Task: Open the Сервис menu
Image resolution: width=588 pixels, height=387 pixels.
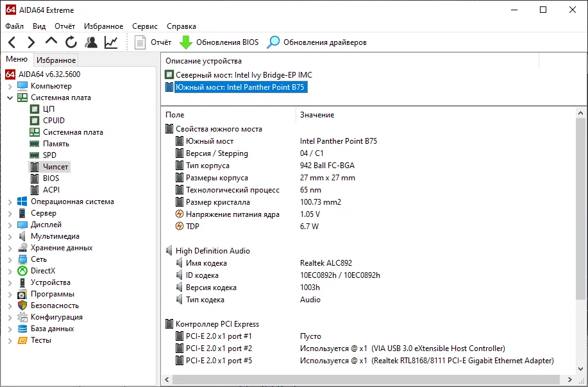Action: point(145,26)
